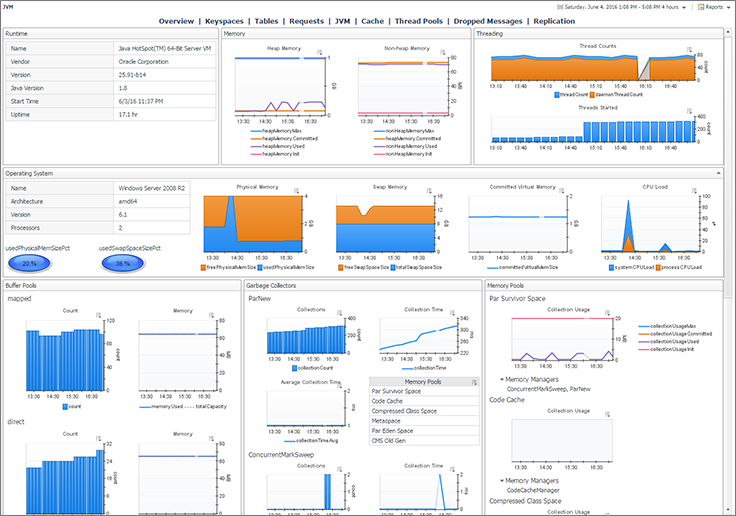The width and height of the screenshot is (736, 516).
Task: Open the Thread Pools tab
Action: point(419,21)
